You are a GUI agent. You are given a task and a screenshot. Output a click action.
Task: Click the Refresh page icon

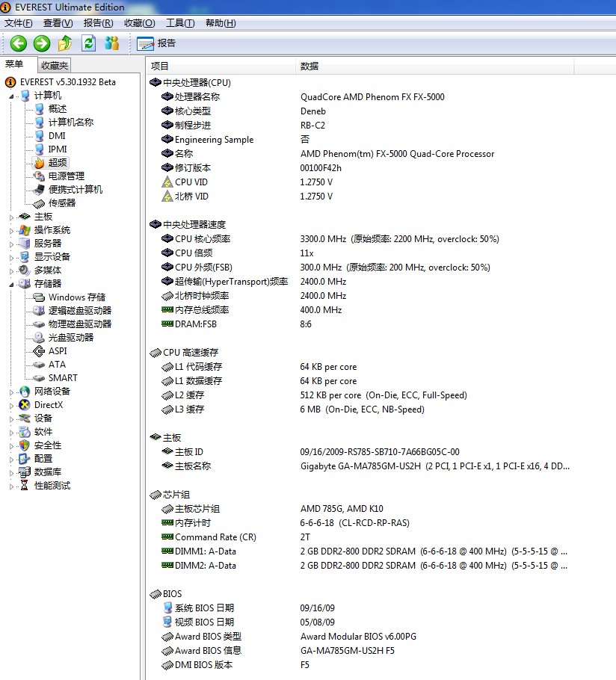[x=88, y=43]
